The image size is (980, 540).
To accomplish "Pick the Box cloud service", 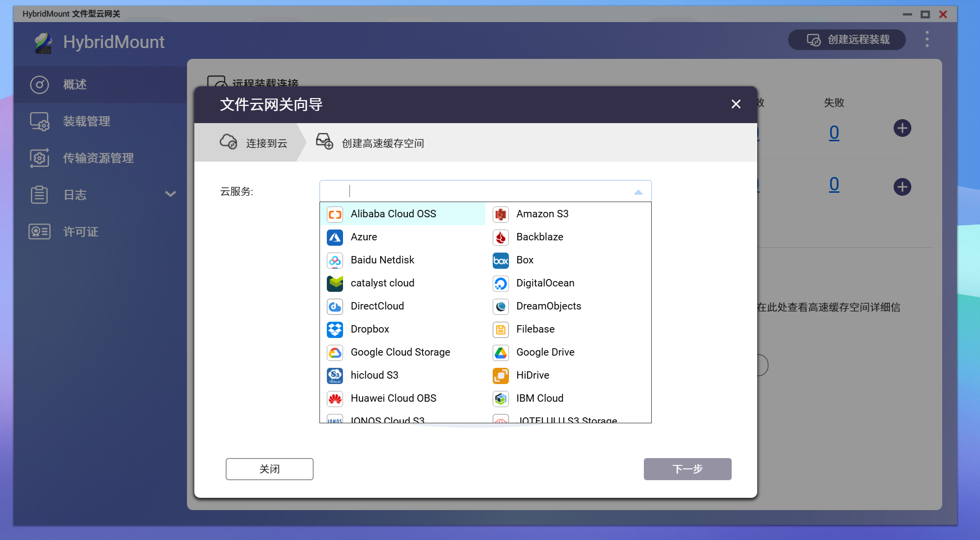I will point(524,260).
